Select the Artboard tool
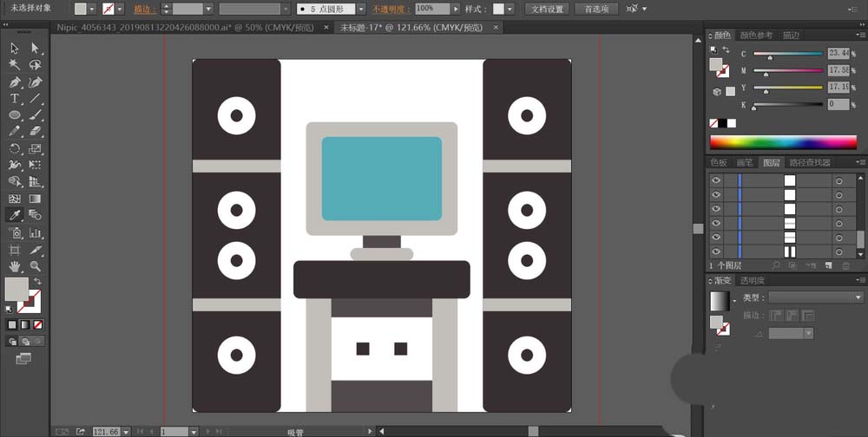Screen dimensions: 868x437 pos(15,250)
